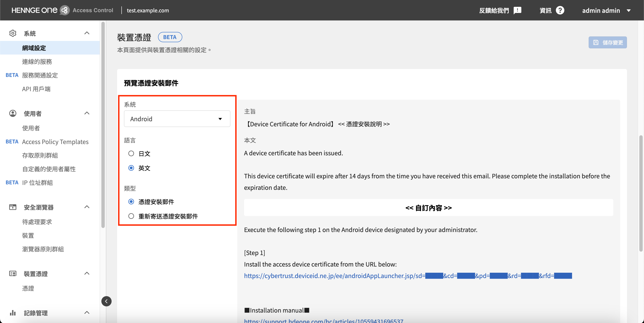The width and height of the screenshot is (644, 323).
Task: Open 憑證 in the sidebar
Action: point(28,288)
